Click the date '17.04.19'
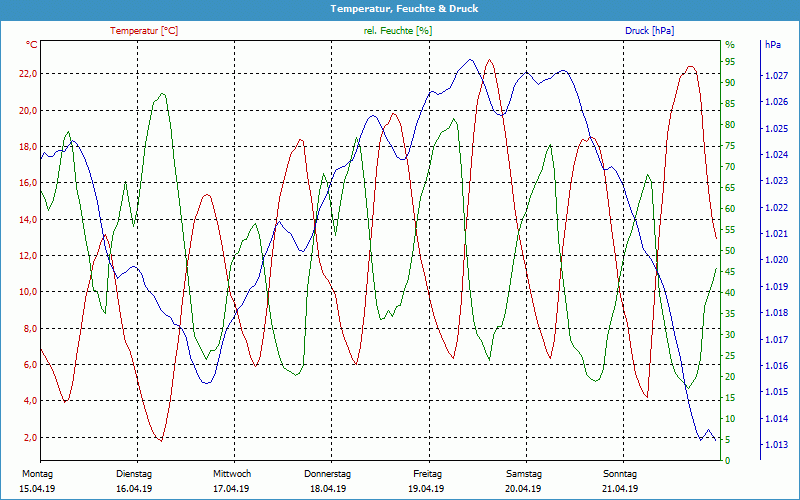The height and width of the screenshot is (500, 800). [231, 489]
